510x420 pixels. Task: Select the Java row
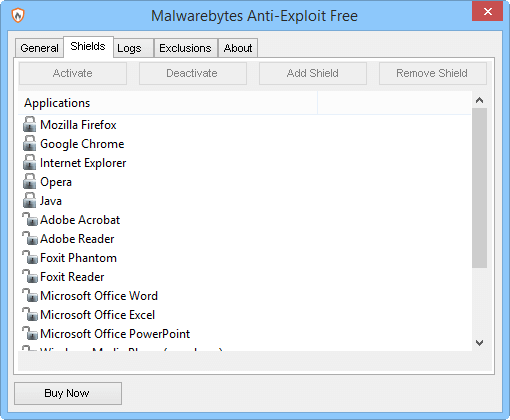pyautogui.click(x=245, y=201)
